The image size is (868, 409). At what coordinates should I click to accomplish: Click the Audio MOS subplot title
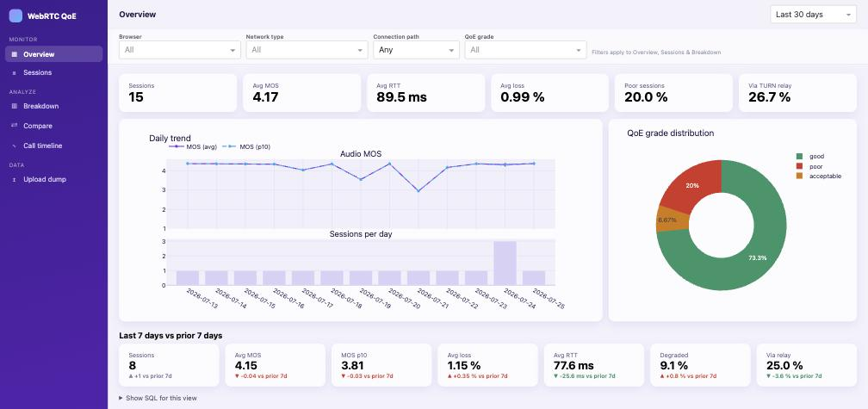[361, 154]
